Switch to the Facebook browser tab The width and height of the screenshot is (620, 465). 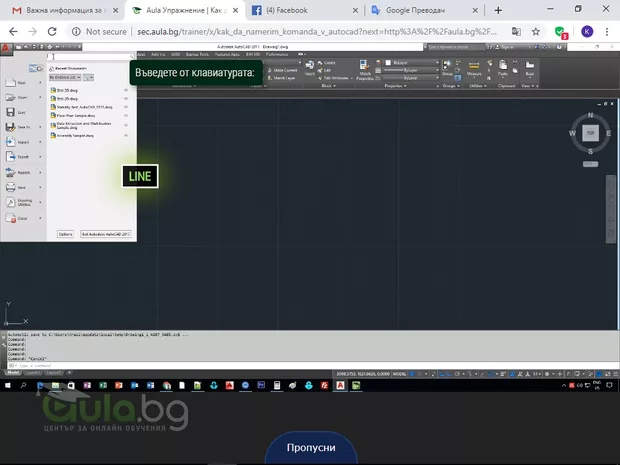pyautogui.click(x=305, y=11)
